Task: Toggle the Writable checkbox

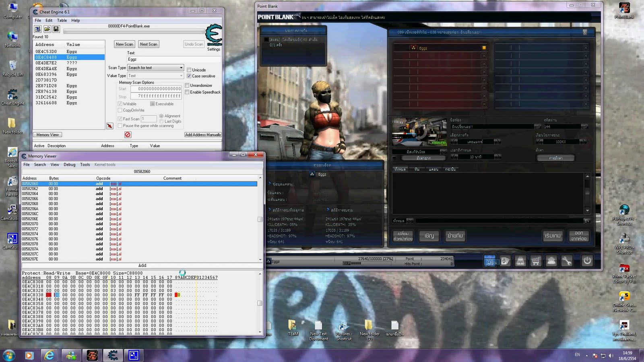Action: tap(120, 104)
